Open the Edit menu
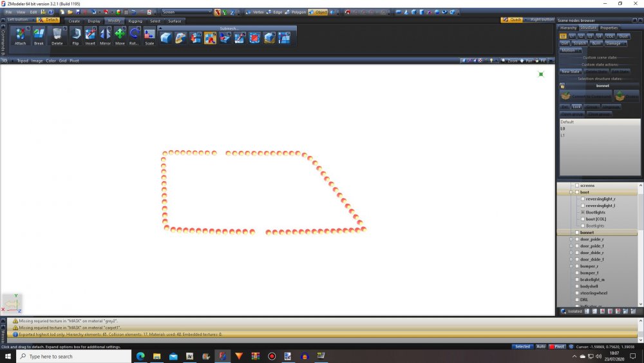Viewport: 644px width, 363px height. 33,12
